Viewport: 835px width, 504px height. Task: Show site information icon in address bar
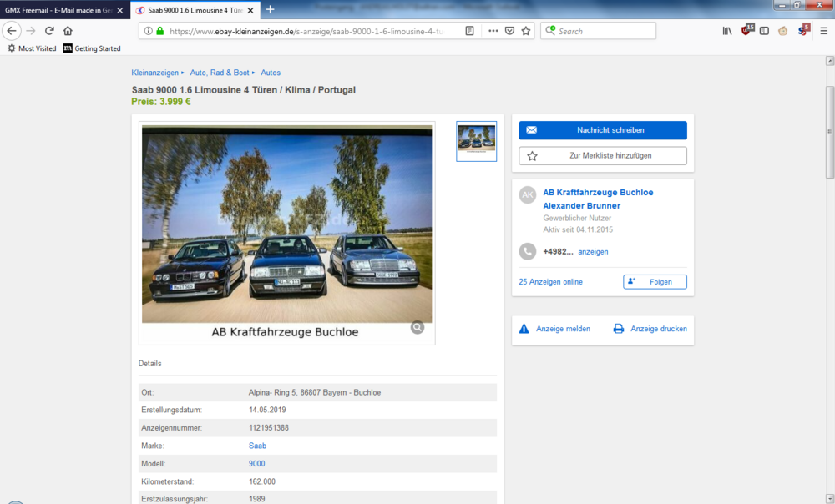click(148, 31)
